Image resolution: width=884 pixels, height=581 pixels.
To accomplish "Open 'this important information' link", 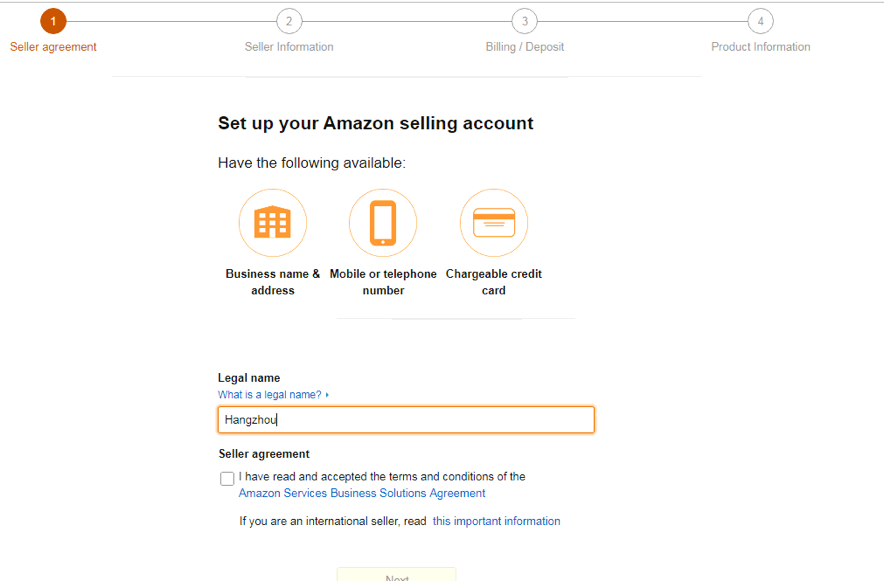I will point(496,521).
